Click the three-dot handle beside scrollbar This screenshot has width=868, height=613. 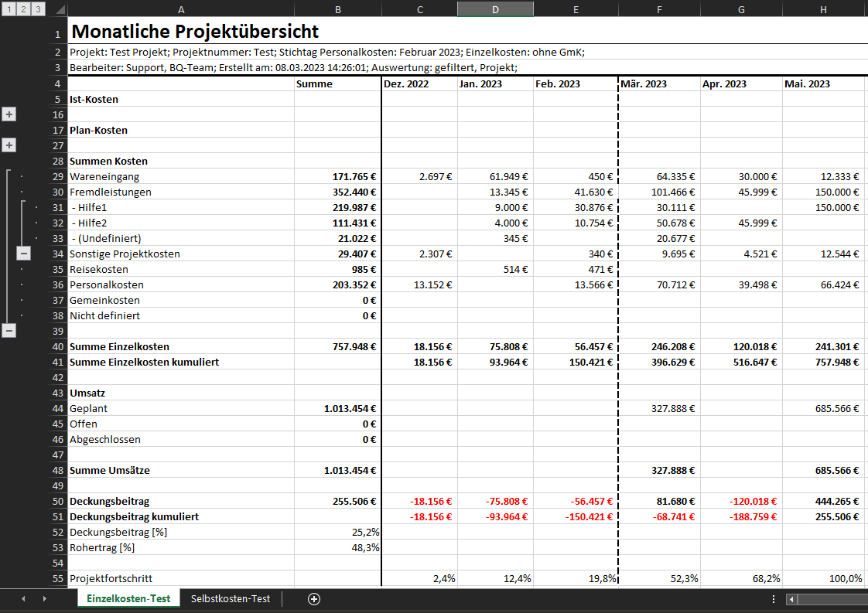point(774,599)
